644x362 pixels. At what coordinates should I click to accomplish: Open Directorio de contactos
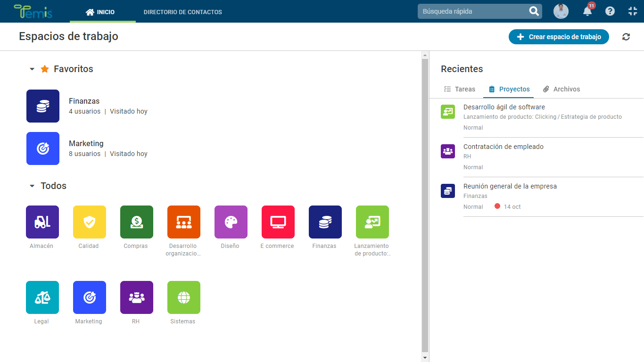pyautogui.click(x=183, y=12)
